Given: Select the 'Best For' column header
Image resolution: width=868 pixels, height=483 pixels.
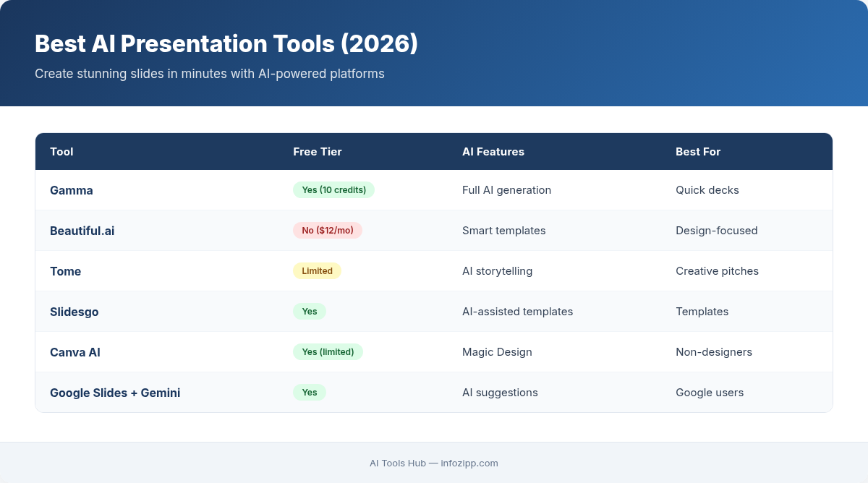Looking at the screenshot, I should point(698,152).
